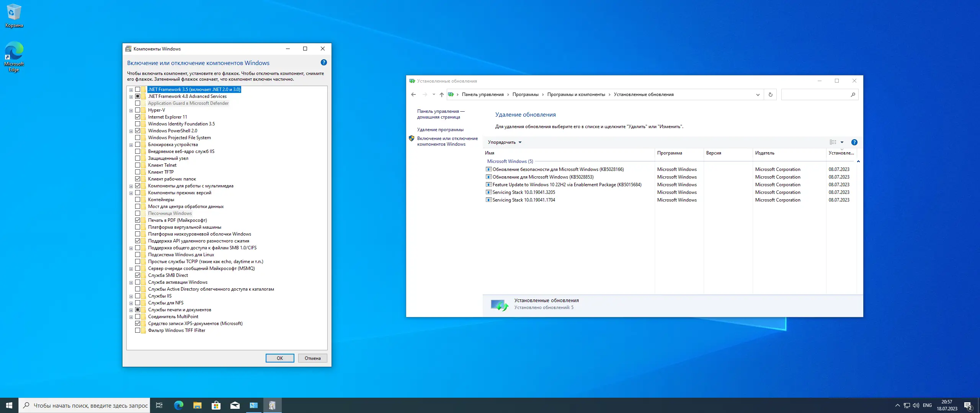Click the search field in the updates window
Screen dimensions: 980x413
tap(815, 94)
